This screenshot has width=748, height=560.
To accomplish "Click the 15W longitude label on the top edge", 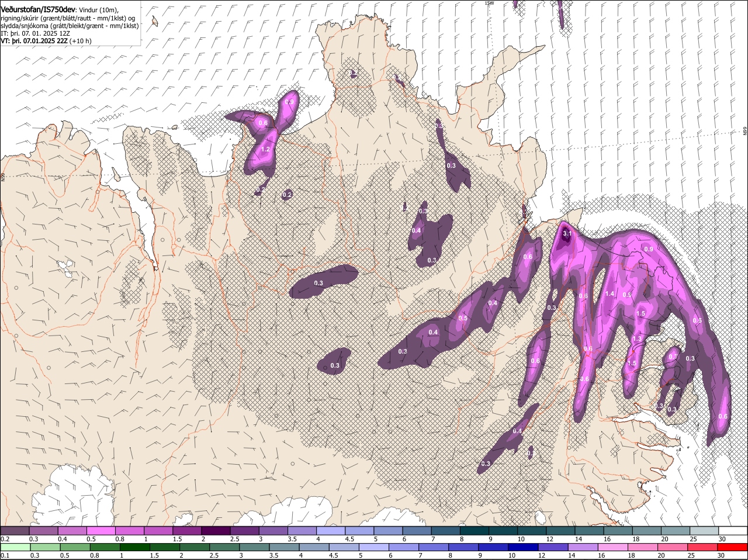I will coord(489,3).
